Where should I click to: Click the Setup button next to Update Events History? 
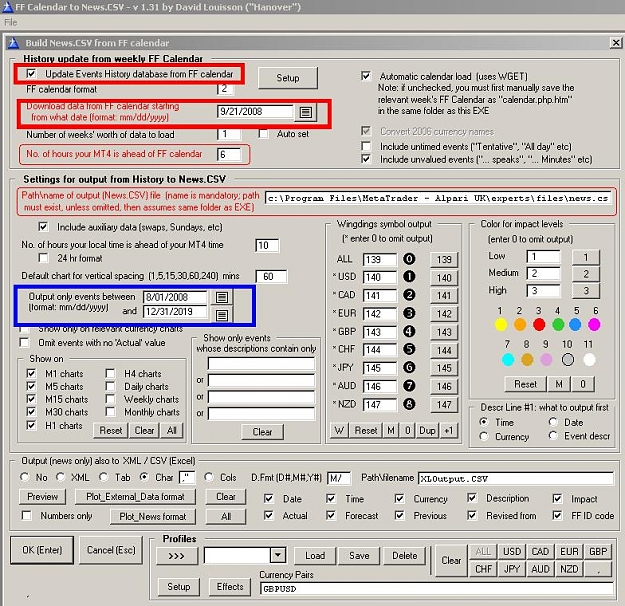tap(288, 78)
